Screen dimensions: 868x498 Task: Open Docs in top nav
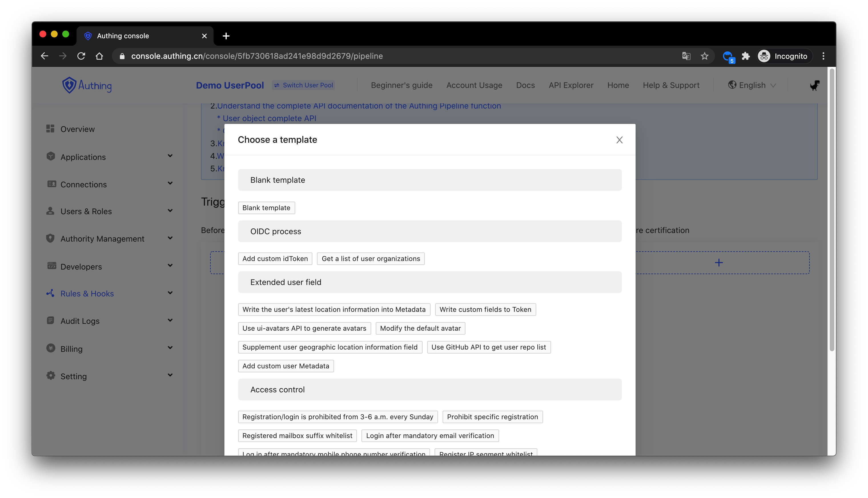pos(525,85)
